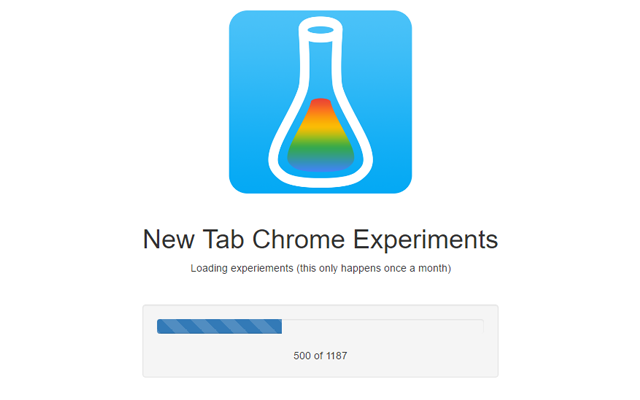Click the blue striped filled part of the progress bar
The height and width of the screenshot is (400, 640).
[219, 327]
